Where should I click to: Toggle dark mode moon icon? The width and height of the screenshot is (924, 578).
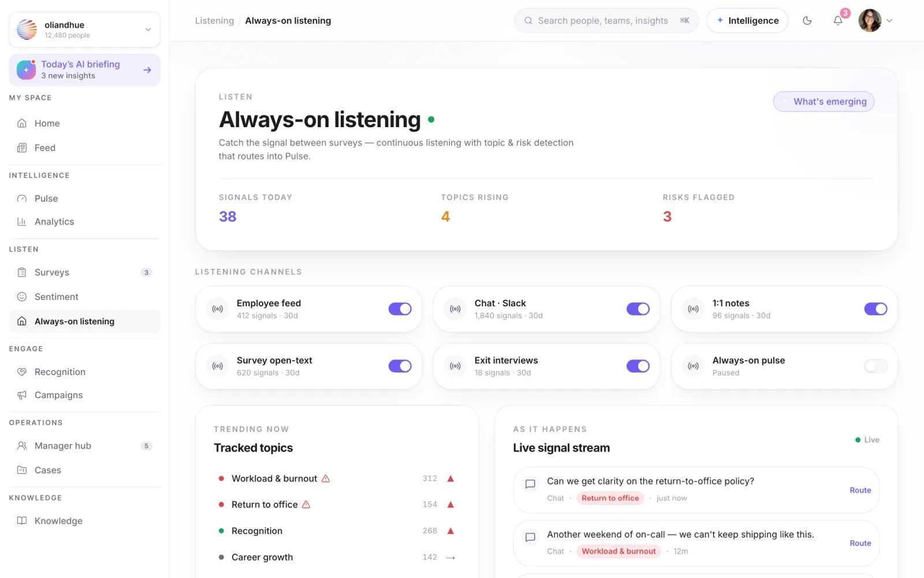click(x=807, y=21)
